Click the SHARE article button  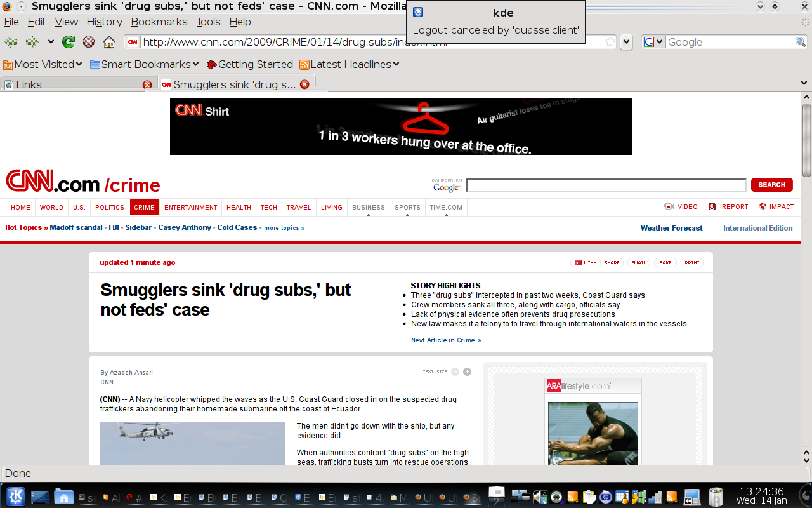pos(612,262)
